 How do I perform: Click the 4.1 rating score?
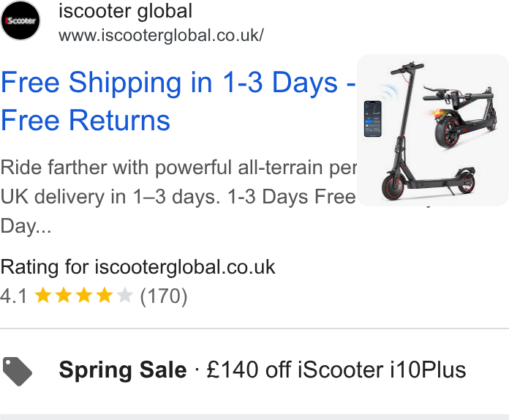pos(14,296)
